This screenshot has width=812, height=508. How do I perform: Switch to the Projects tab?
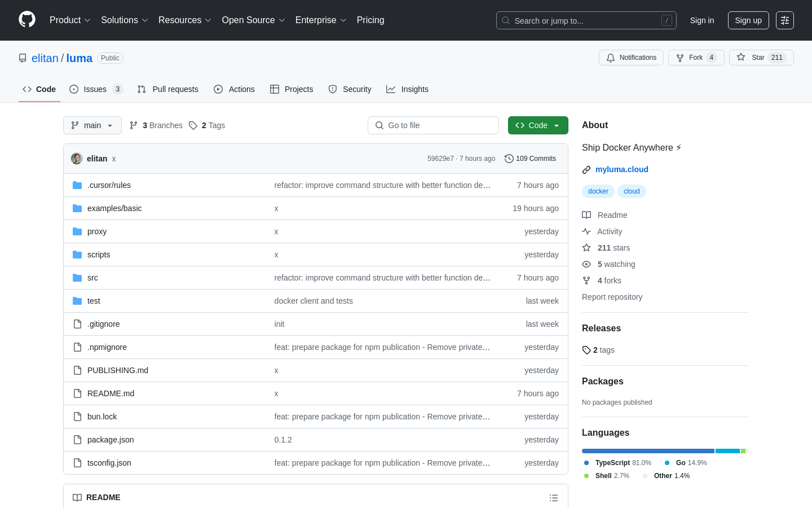click(292, 89)
